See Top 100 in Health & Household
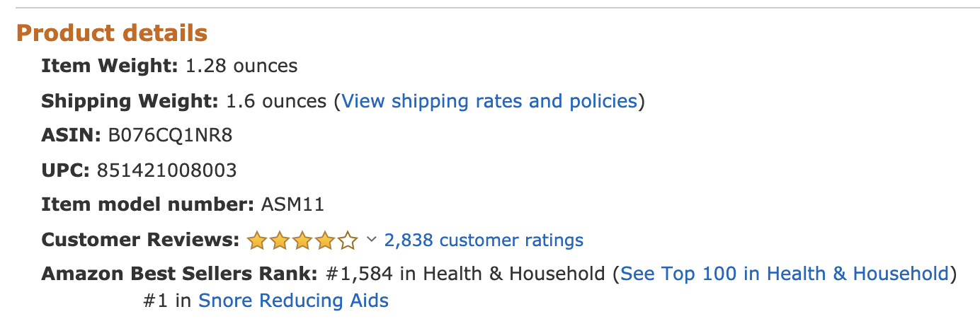 coord(784,274)
